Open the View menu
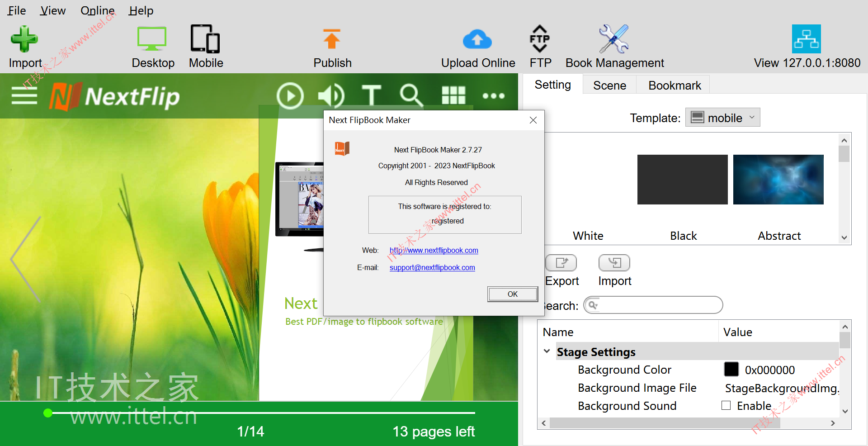 coord(52,10)
